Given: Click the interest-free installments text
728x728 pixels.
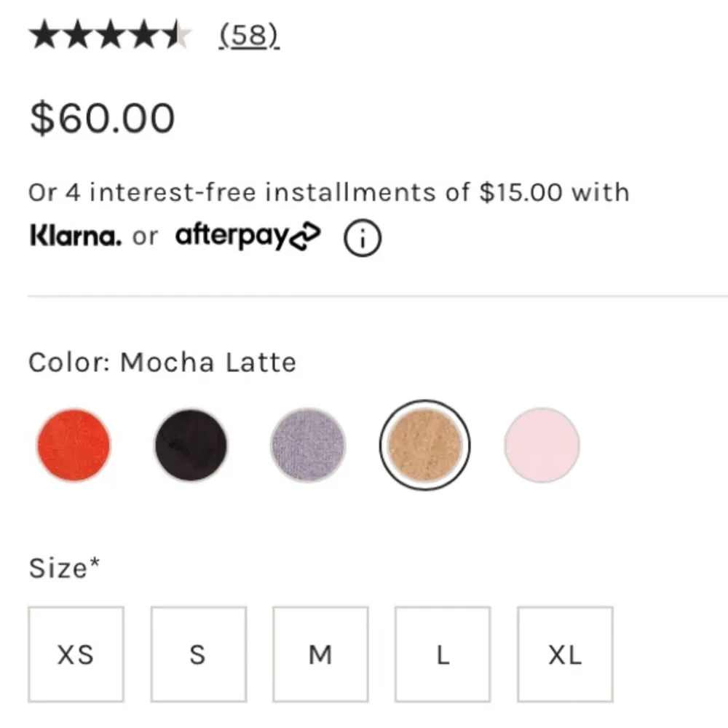Looking at the screenshot, I should tap(328, 192).
